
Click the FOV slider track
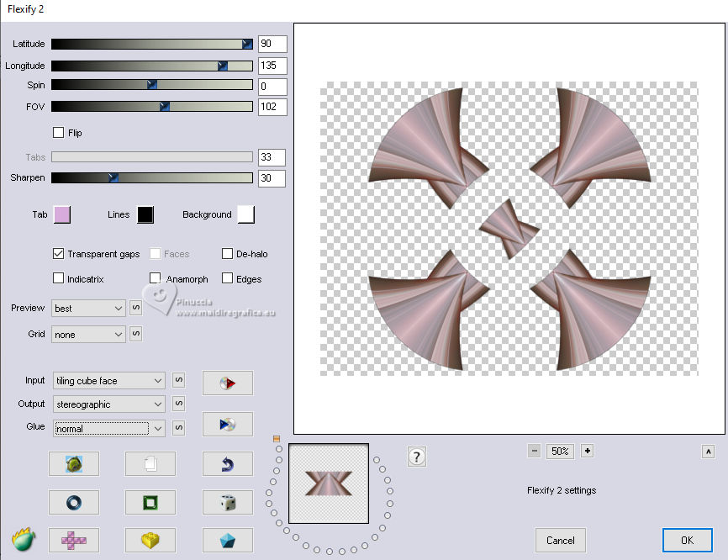click(x=152, y=106)
